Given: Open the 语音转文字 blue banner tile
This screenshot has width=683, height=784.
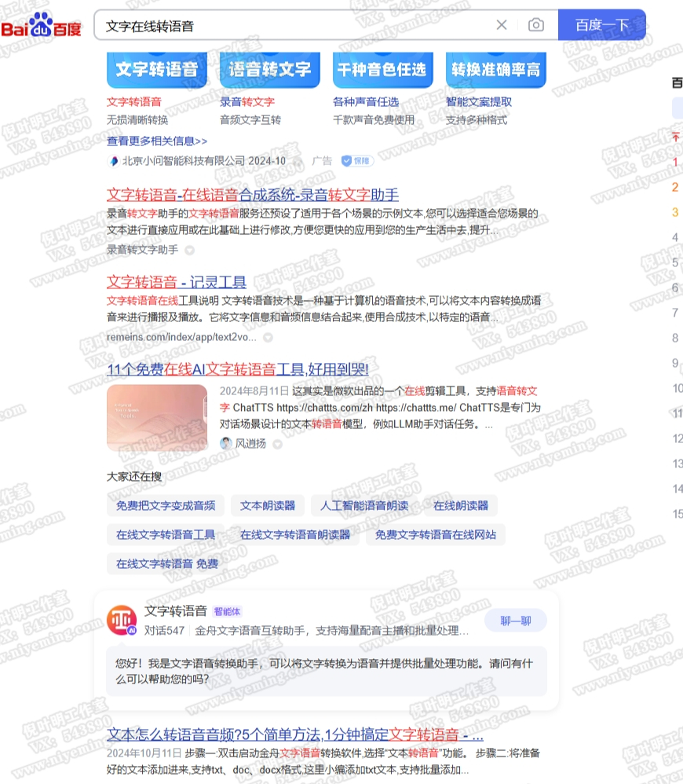Looking at the screenshot, I should tap(270, 69).
